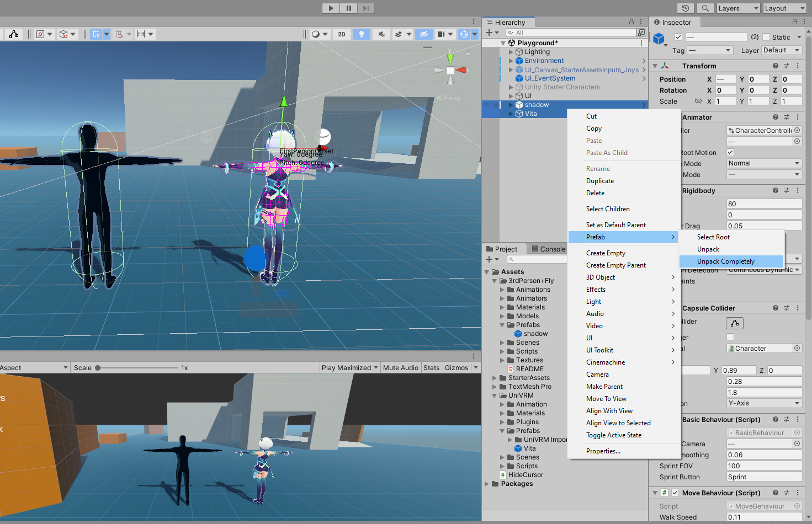The height and width of the screenshot is (524, 812).
Task: Open the Tag dropdown
Action: tap(709, 50)
